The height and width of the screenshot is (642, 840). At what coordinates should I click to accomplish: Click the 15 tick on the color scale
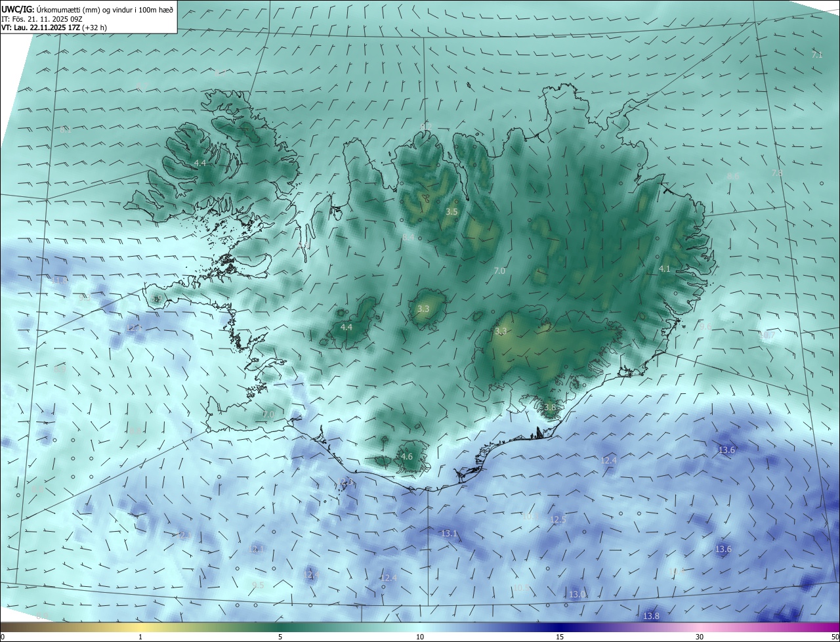point(560,637)
